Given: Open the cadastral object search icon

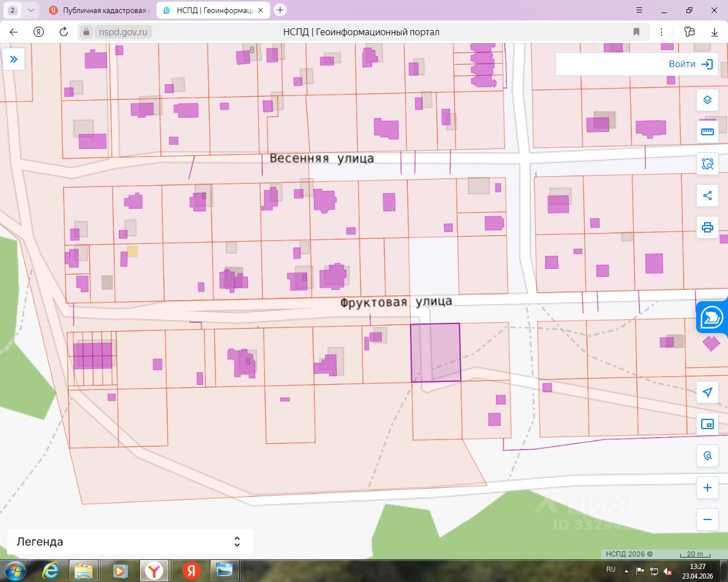Looking at the screenshot, I should pyautogui.click(x=708, y=456).
